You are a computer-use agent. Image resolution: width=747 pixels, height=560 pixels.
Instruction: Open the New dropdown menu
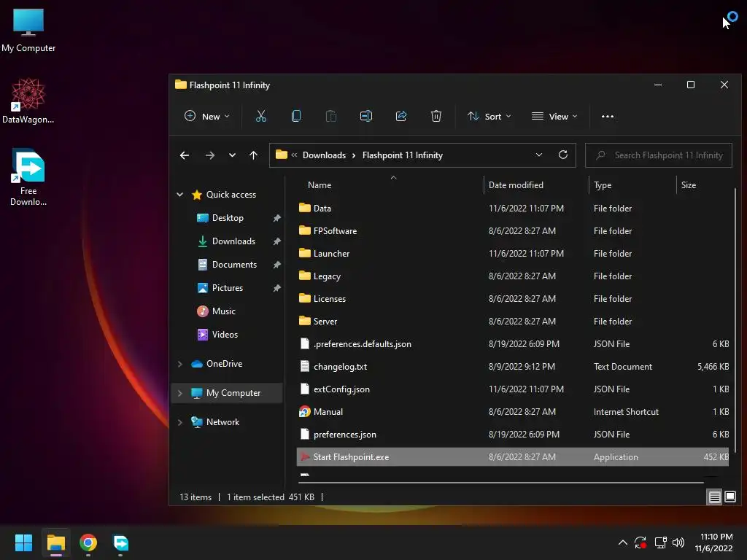click(206, 116)
